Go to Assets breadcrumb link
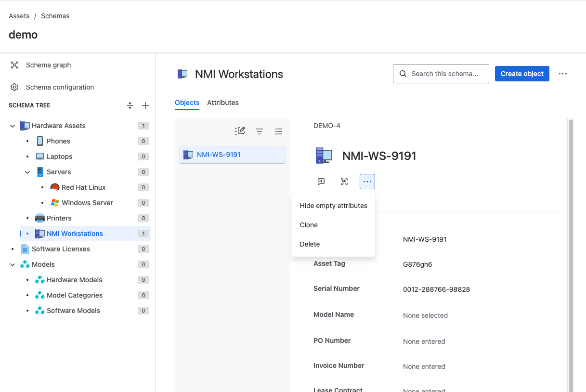This screenshot has height=392, width=586. coord(19,16)
